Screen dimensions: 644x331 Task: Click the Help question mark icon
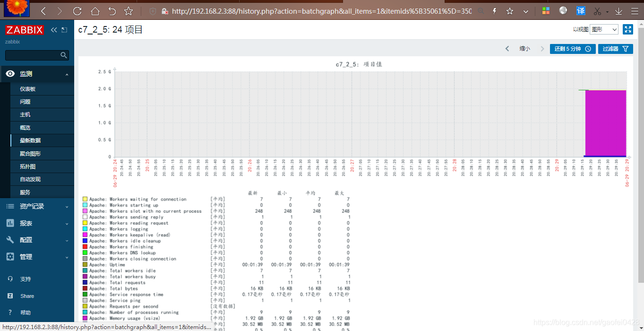point(10,313)
